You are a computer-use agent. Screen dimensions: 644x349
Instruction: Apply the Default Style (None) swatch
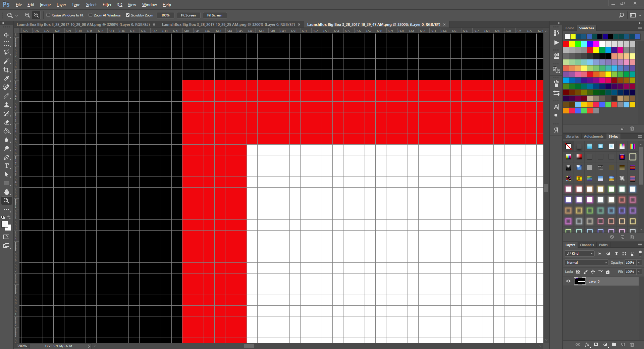(x=568, y=146)
